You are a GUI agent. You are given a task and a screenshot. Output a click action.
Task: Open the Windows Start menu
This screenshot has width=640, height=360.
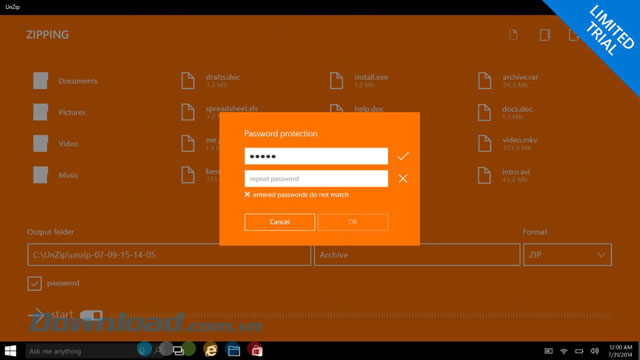point(10,351)
